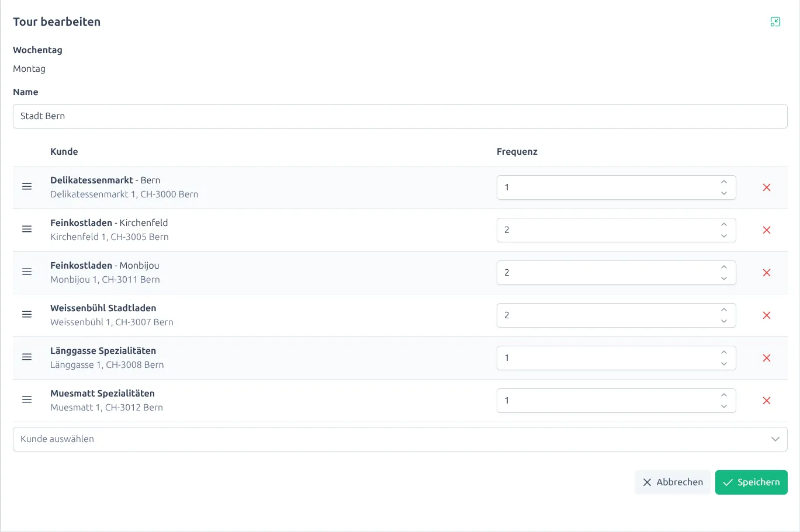The width and height of the screenshot is (800, 532).
Task: Click the collapse dialog icon top right
Action: 775,21
